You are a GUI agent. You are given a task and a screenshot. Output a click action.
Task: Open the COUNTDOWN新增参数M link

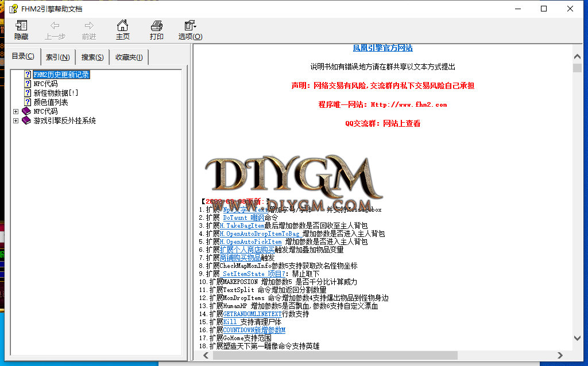pyautogui.click(x=254, y=330)
